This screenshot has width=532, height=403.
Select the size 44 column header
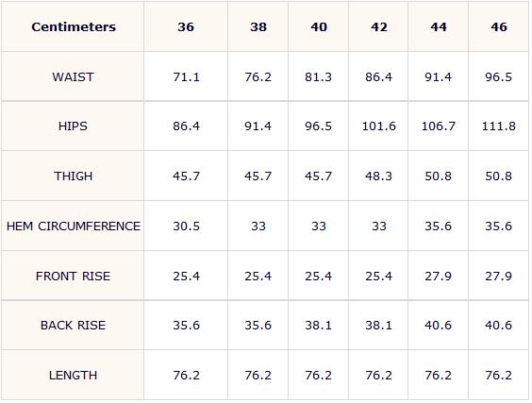(x=439, y=26)
